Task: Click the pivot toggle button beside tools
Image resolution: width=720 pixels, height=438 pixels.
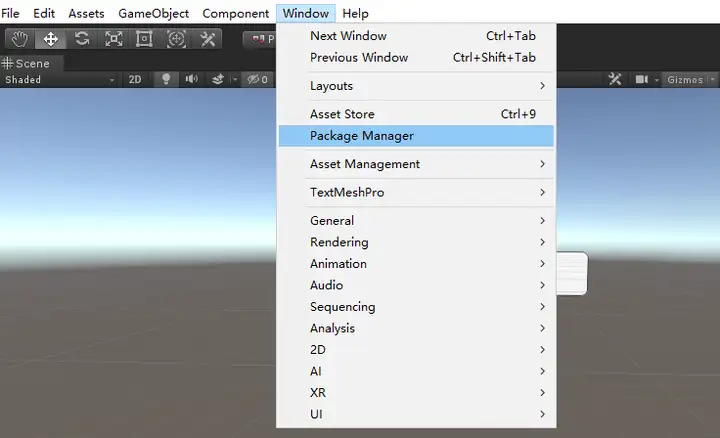Action: click(259, 39)
